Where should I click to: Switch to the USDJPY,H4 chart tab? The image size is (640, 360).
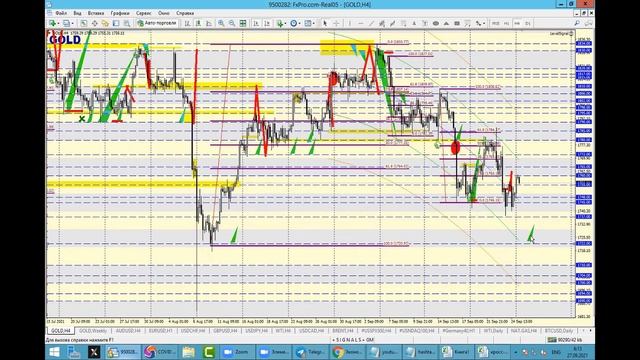point(256,331)
